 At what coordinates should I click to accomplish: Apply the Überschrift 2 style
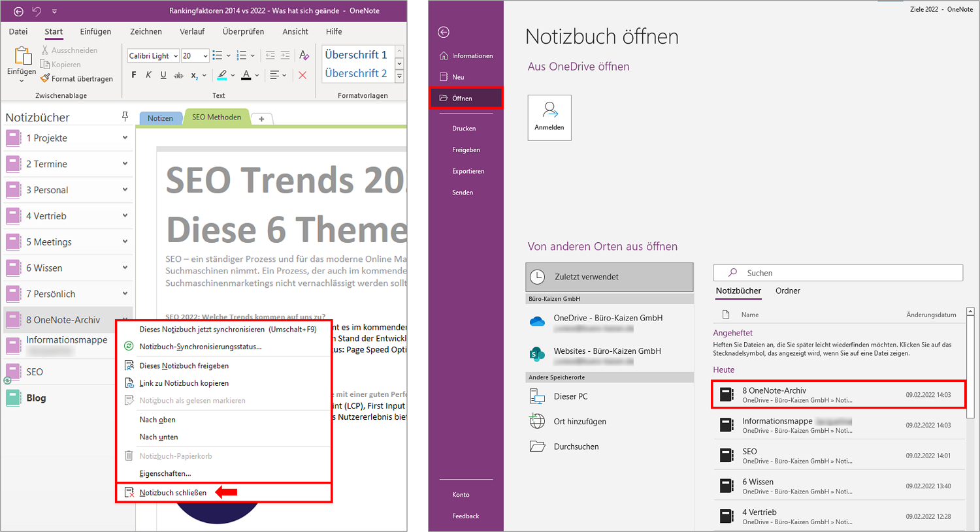(357, 73)
